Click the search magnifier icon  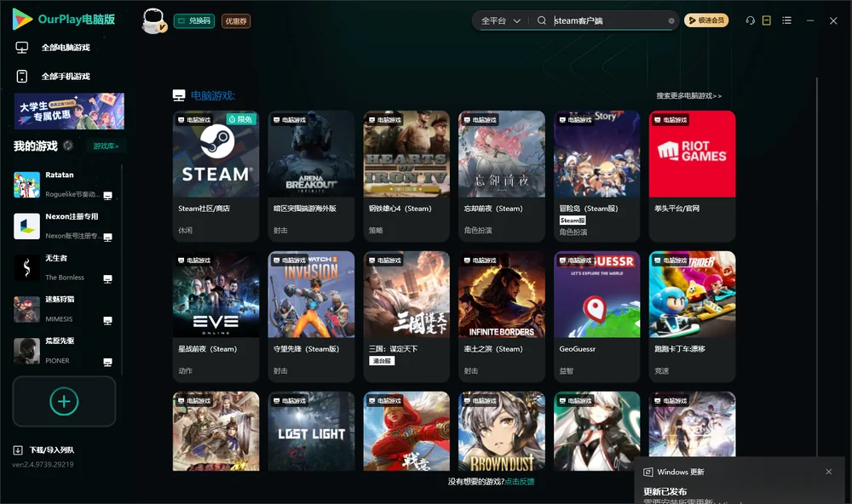coord(542,20)
